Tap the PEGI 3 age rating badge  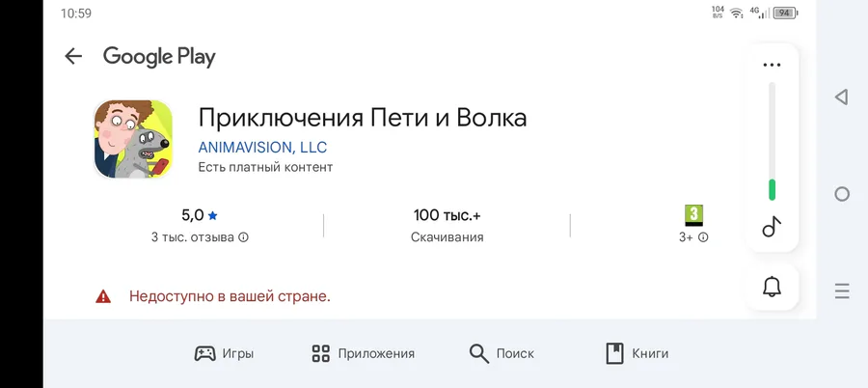693,215
